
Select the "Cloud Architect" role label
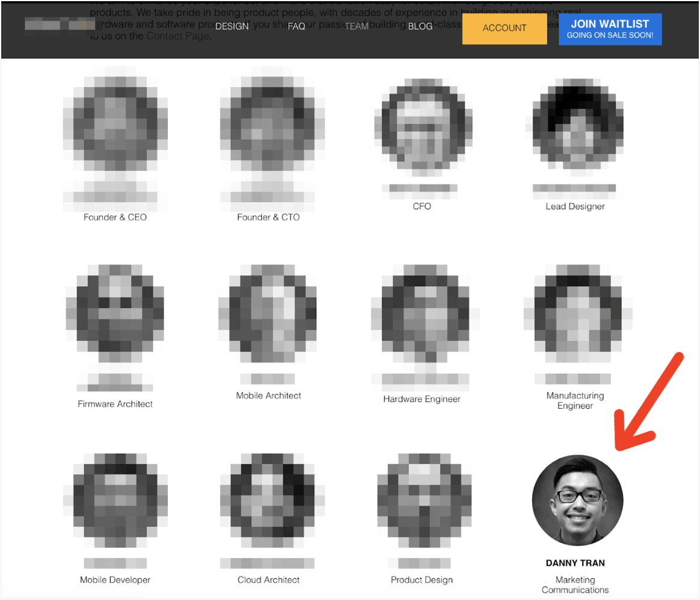[269, 580]
